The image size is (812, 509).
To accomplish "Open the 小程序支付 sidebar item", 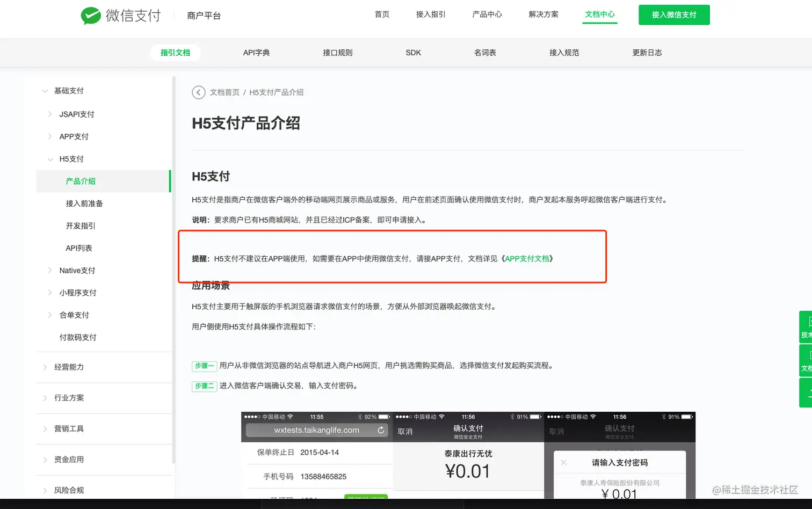I will click(x=78, y=293).
